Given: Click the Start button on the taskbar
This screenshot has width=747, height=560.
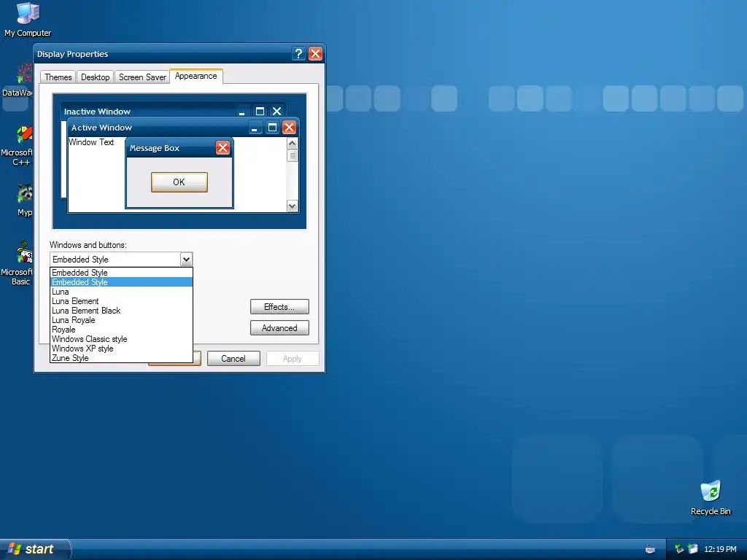Looking at the screenshot, I should (x=35, y=549).
